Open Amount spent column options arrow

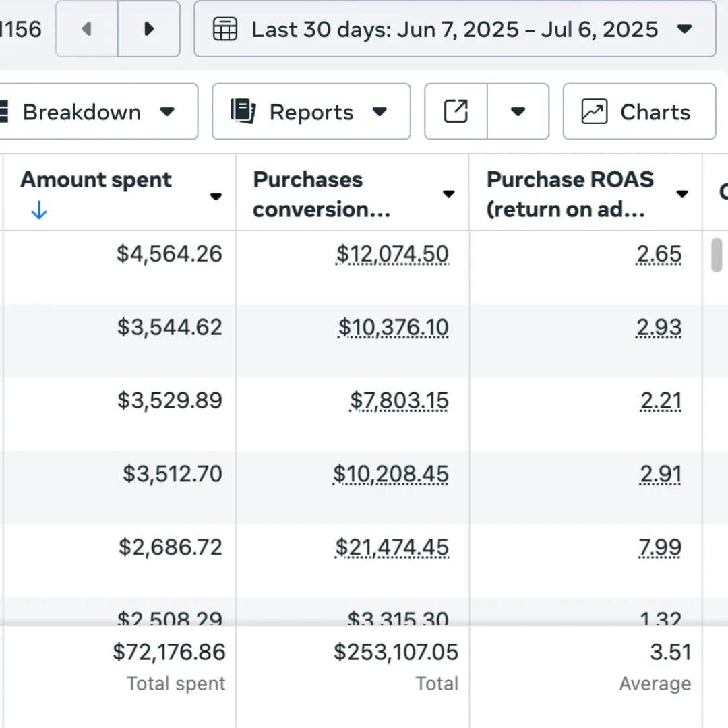216,196
